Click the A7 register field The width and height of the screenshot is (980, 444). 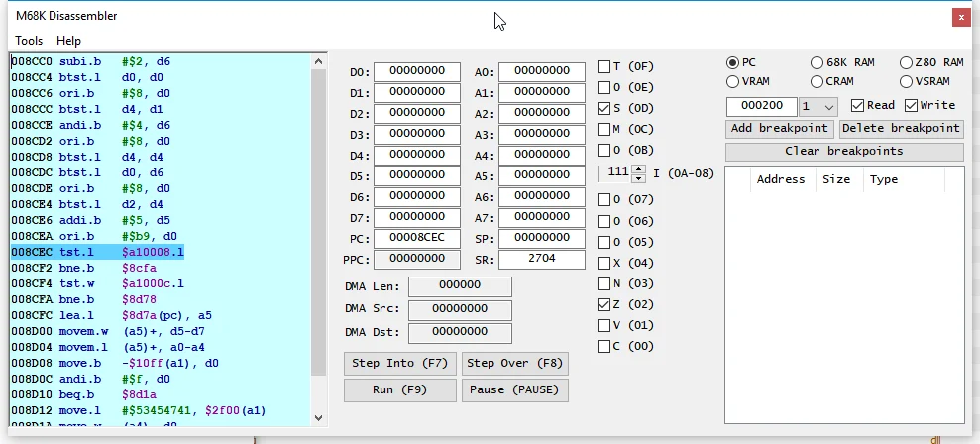542,218
